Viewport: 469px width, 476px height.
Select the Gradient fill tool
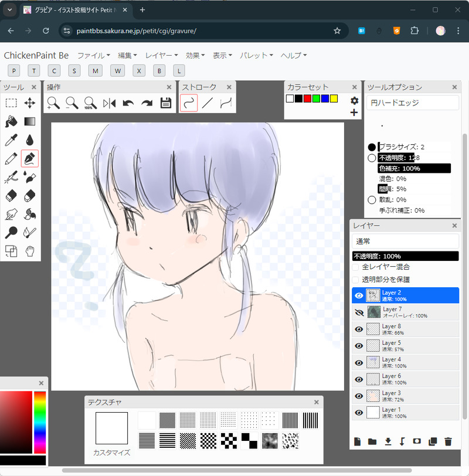pyautogui.click(x=30, y=121)
